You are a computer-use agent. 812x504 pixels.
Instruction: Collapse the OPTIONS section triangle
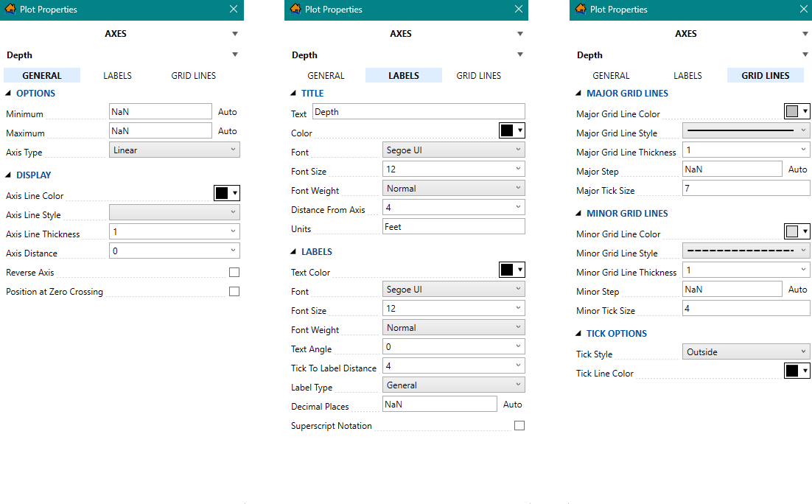click(9, 94)
